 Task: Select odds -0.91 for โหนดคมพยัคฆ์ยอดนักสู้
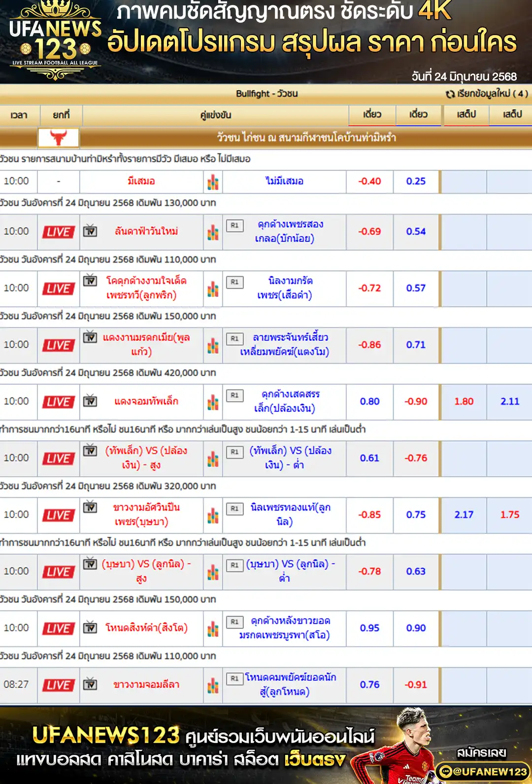[416, 685]
